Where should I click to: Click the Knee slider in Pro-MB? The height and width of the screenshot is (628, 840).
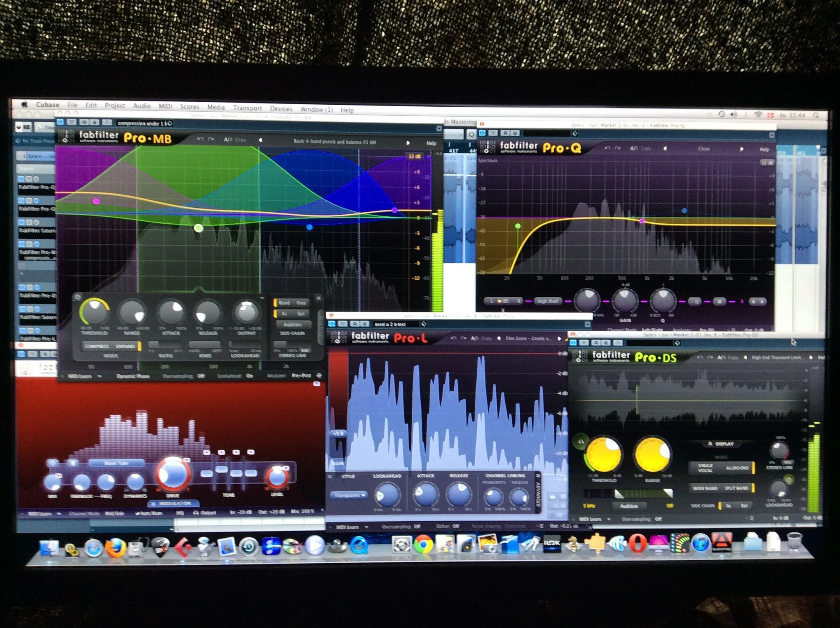[205, 345]
